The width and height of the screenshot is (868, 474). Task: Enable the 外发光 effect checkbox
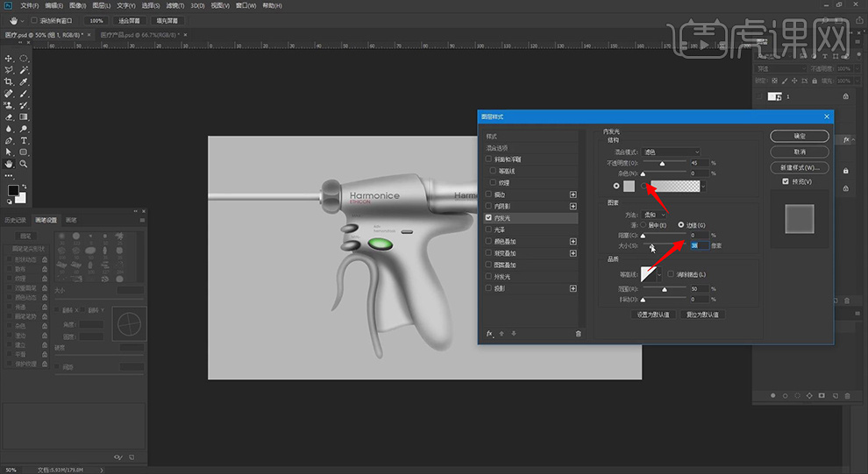pos(489,277)
